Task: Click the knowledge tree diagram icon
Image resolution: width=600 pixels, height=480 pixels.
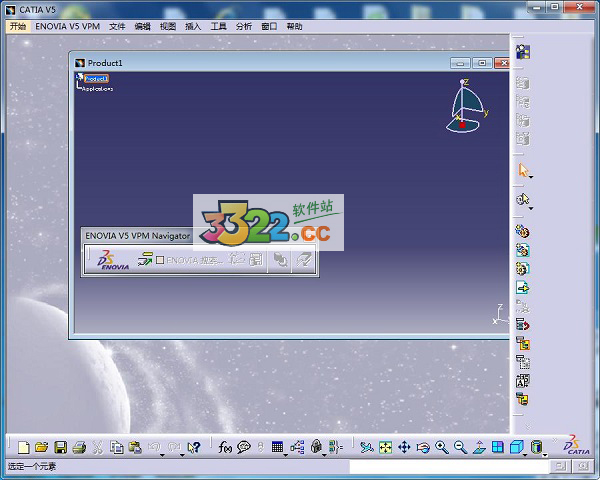Action: tap(297, 447)
